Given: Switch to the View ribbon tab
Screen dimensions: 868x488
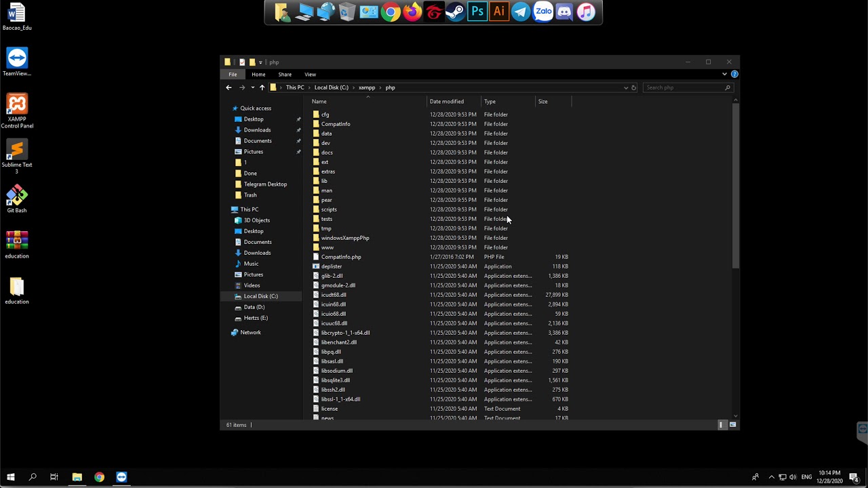Looking at the screenshot, I should (310, 75).
